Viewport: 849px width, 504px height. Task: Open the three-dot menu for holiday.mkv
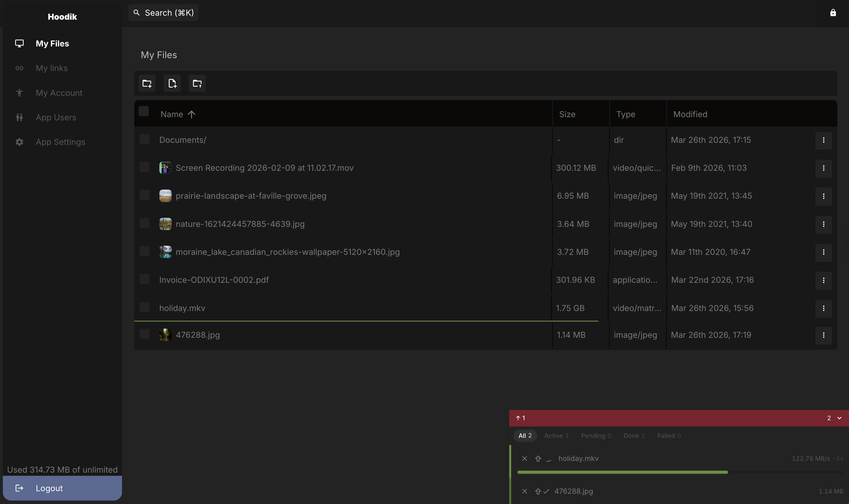pyautogui.click(x=823, y=308)
